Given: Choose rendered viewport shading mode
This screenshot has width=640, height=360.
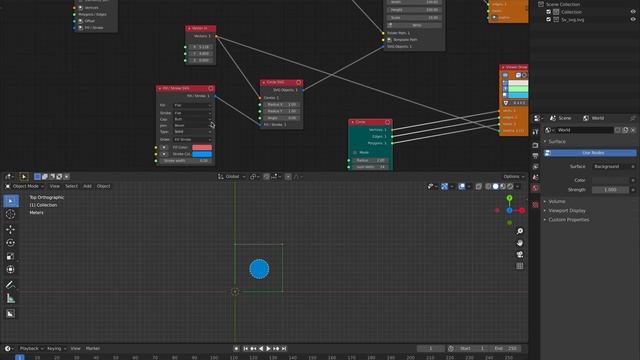Looking at the screenshot, I should (x=510, y=187).
